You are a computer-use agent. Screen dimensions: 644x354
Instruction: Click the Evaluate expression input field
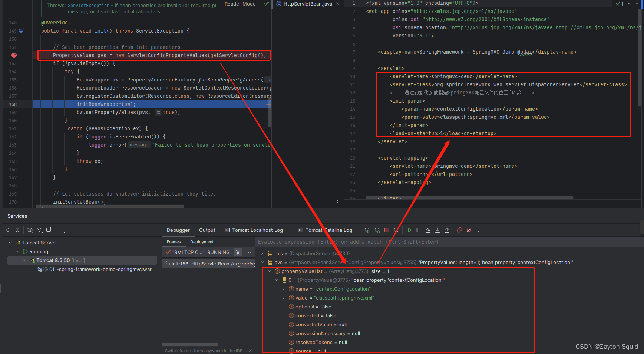450,242
